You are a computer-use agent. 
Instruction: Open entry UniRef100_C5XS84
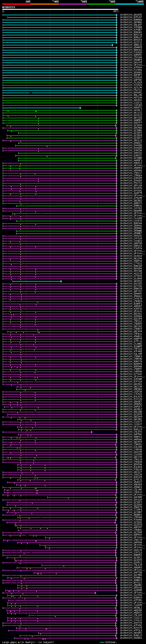(131, 58)
